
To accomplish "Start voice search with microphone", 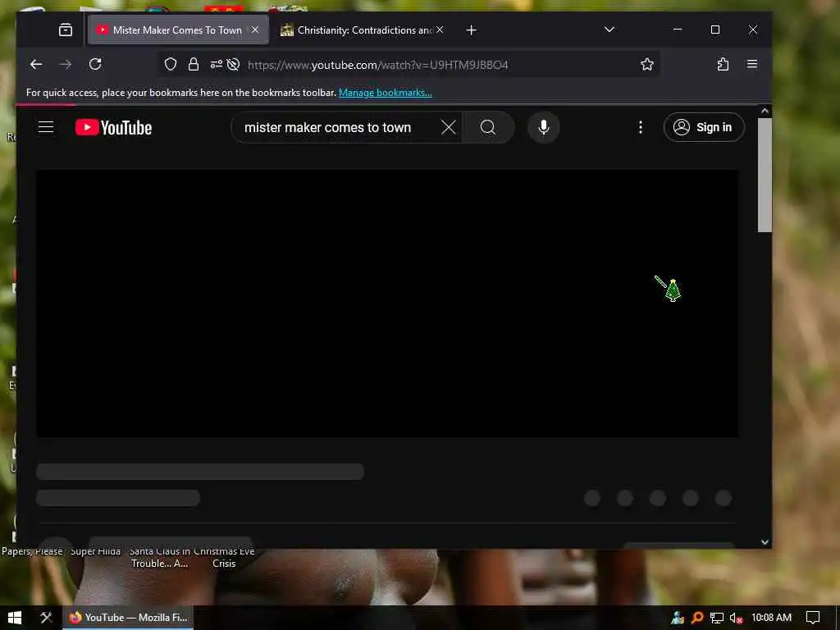I will click(x=543, y=127).
